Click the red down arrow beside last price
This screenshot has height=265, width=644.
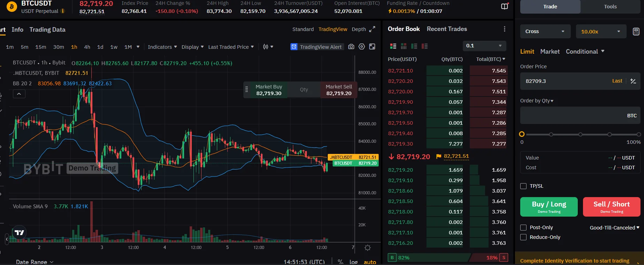[391, 157]
